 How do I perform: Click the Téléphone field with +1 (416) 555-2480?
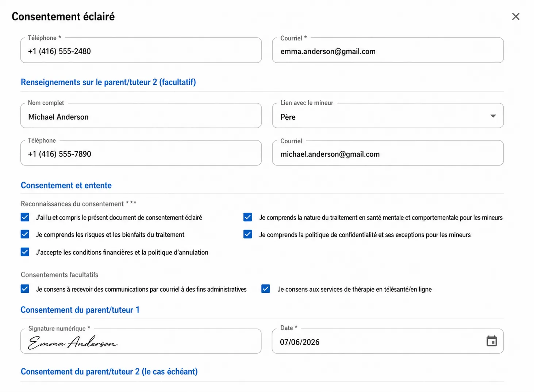pyautogui.click(x=141, y=50)
